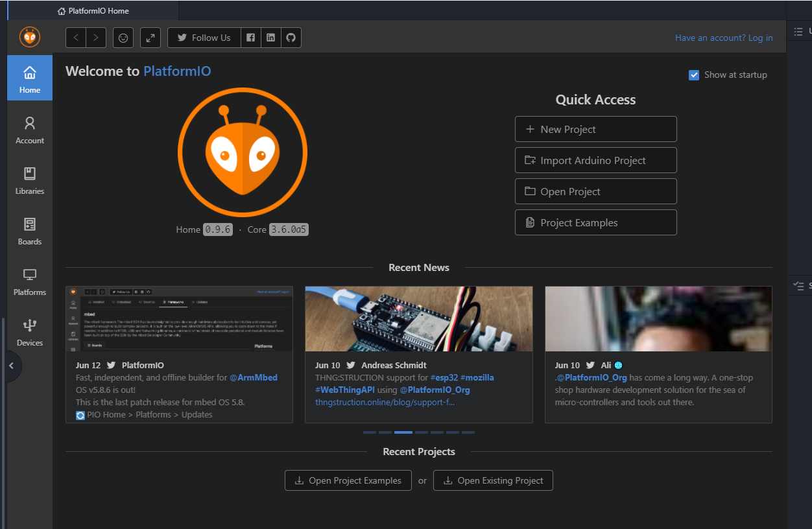Open the Libraries section in the sidebar
Viewport: 812px width, 529px height.
point(30,181)
